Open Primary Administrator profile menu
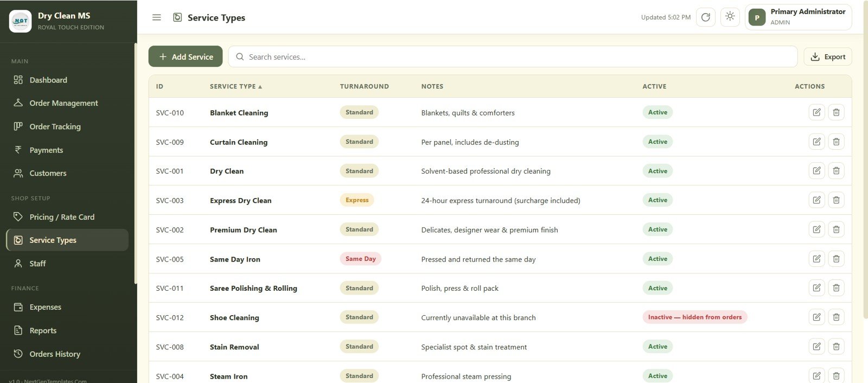This screenshot has width=868, height=383. (799, 17)
